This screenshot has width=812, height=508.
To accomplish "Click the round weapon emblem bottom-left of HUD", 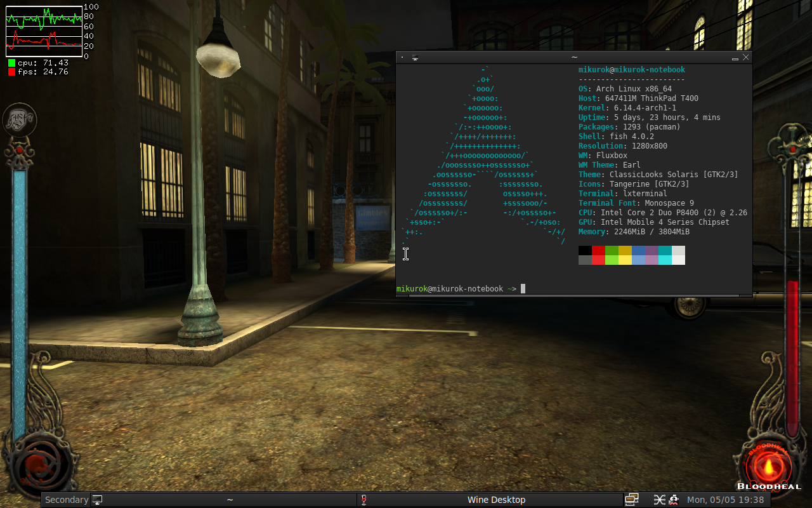I will [39, 465].
